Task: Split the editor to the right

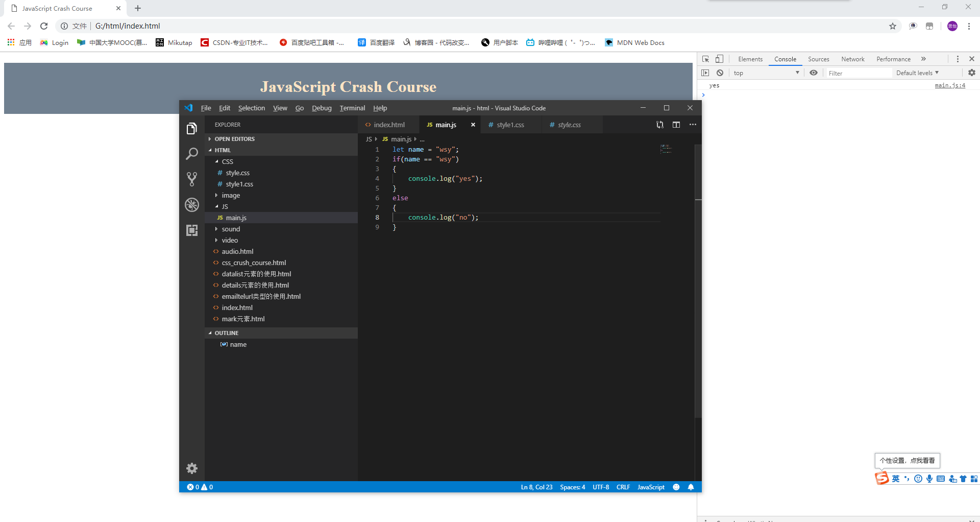Action: click(x=676, y=125)
